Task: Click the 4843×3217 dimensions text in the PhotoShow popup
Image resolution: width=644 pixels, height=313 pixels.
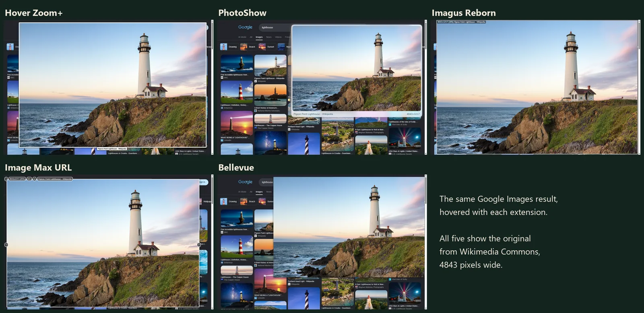Action: click(413, 114)
